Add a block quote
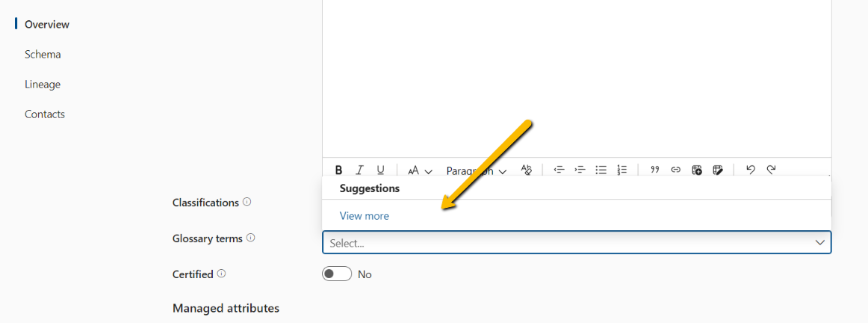This screenshot has height=323, width=868. tap(655, 170)
